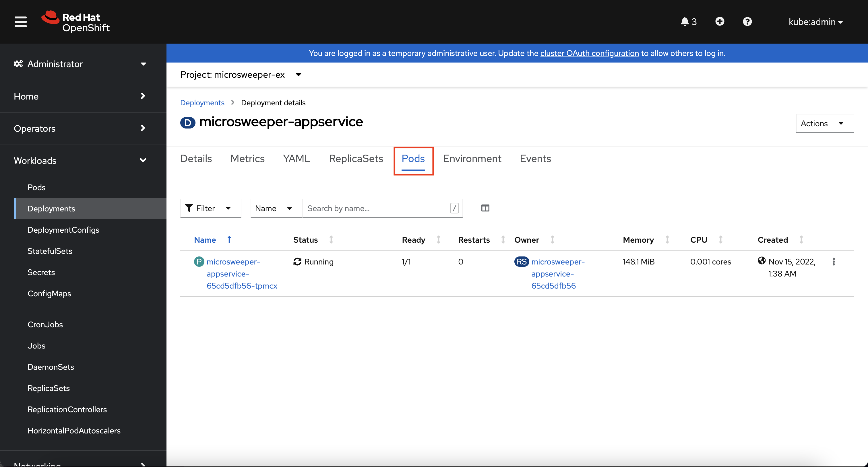The image size is (868, 467).
Task: Click the help question mark icon
Action: (747, 21)
